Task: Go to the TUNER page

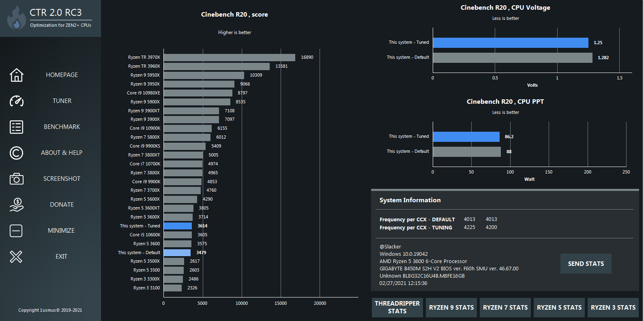Action: (62, 101)
